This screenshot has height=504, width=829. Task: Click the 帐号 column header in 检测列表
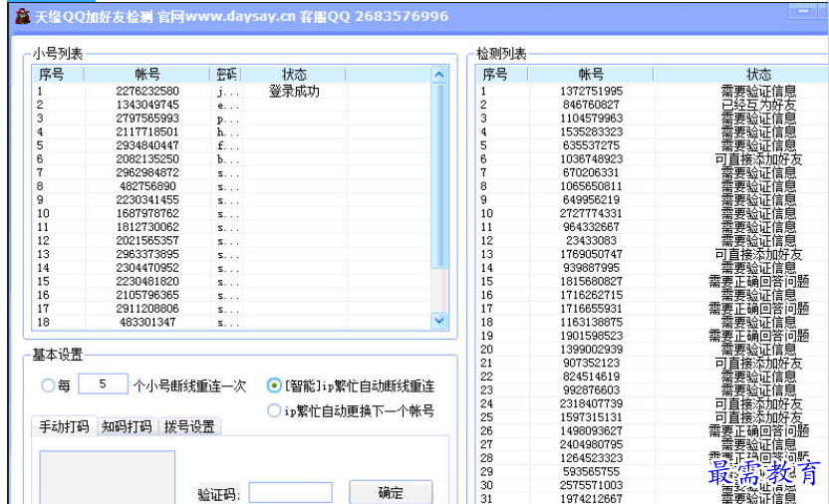pos(591,75)
